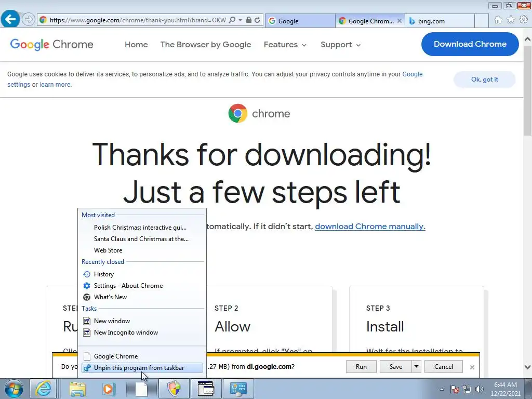532x399 pixels.
Task: Expand the Features dropdown menu
Action: pos(285,45)
